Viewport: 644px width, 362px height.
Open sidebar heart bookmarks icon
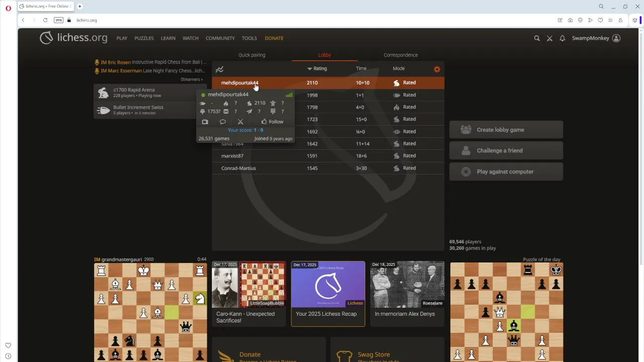8,345
